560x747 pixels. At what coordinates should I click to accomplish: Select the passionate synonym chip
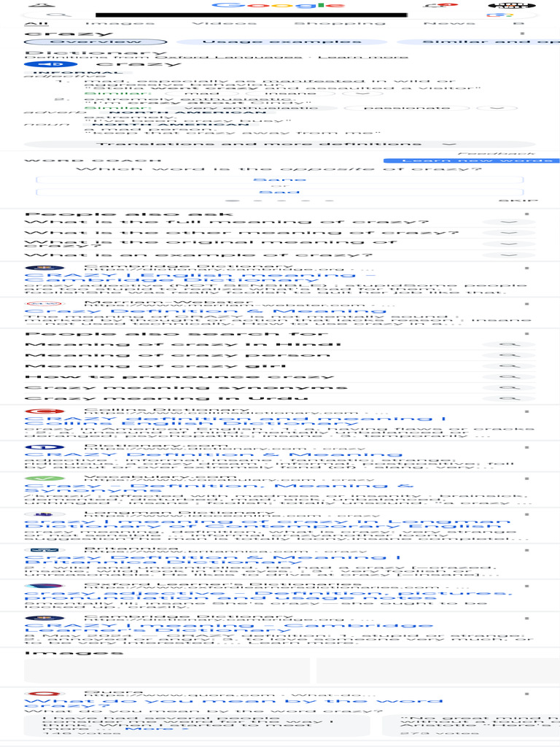click(406, 108)
